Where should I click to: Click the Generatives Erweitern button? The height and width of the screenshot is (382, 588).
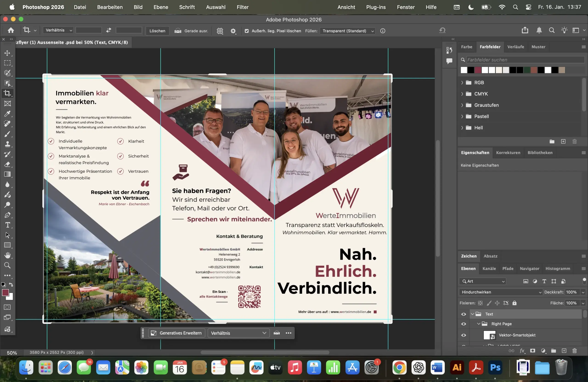tap(176, 333)
